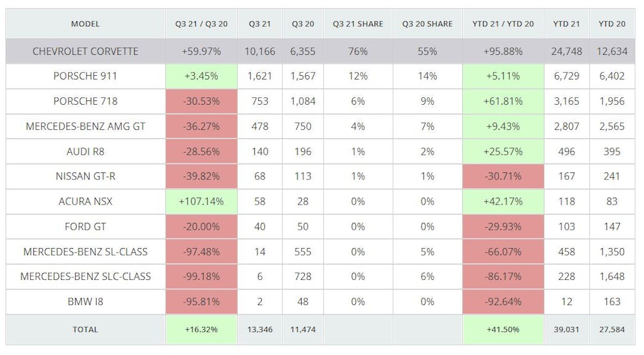
Task: Click the green +61.81% Porsche 718 cell
Action: pyautogui.click(x=503, y=101)
